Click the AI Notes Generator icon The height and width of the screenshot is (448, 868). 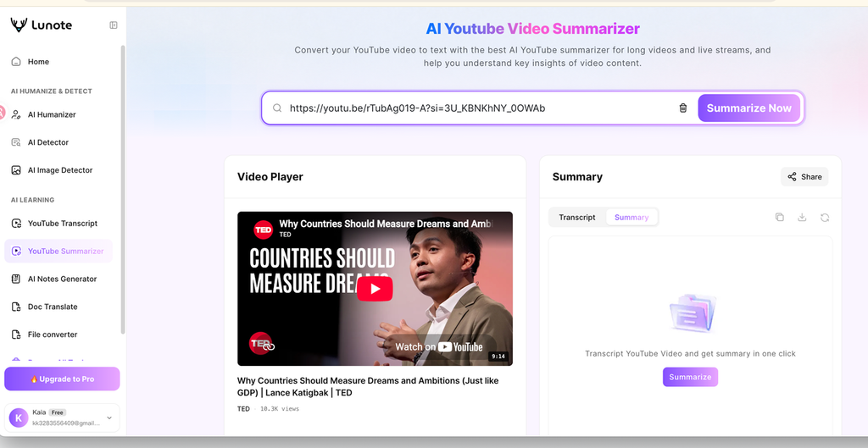pos(16,279)
